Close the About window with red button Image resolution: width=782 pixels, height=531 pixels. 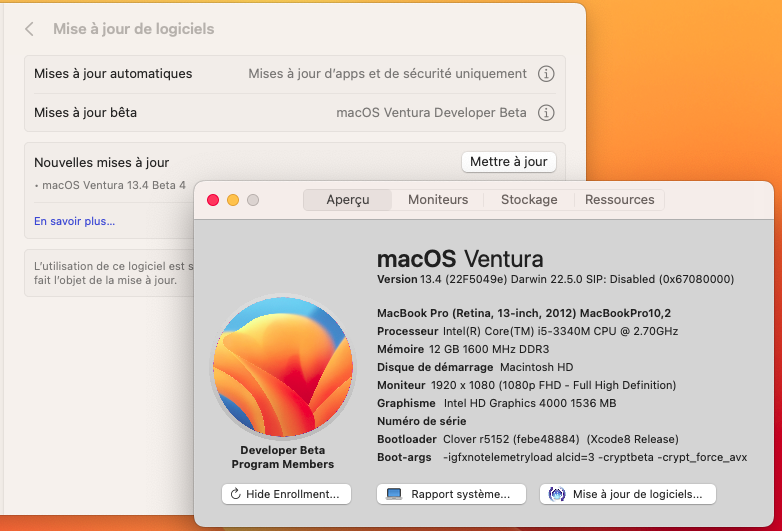[x=213, y=200]
